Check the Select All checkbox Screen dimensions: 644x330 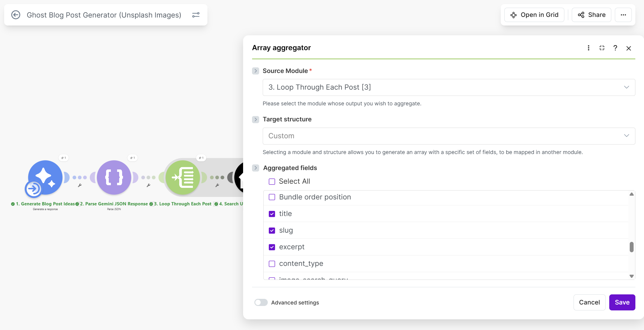[x=272, y=182]
